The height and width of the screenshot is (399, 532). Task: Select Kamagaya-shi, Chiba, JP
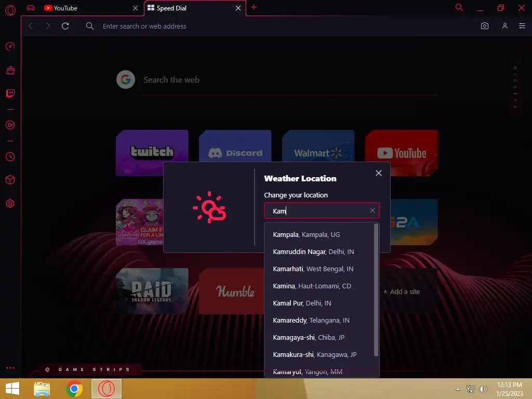pos(319,337)
